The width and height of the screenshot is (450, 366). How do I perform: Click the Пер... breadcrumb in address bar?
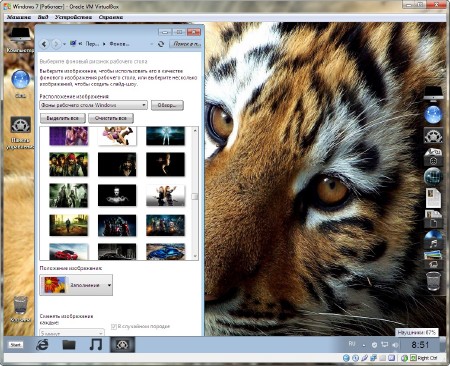92,44
